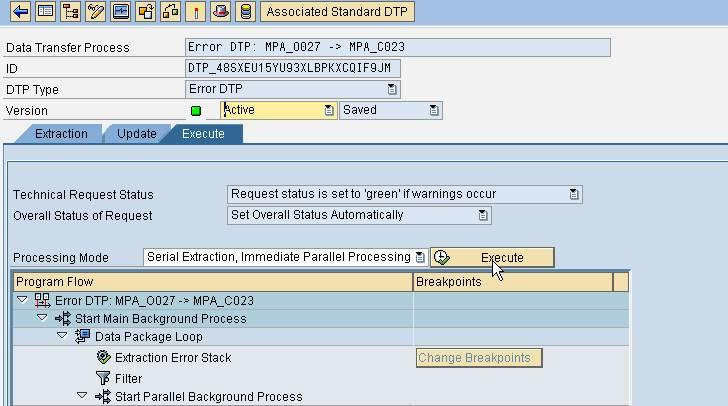Select the Filter row in Program Flow
This screenshot has height=406, width=728.
click(x=214, y=378)
